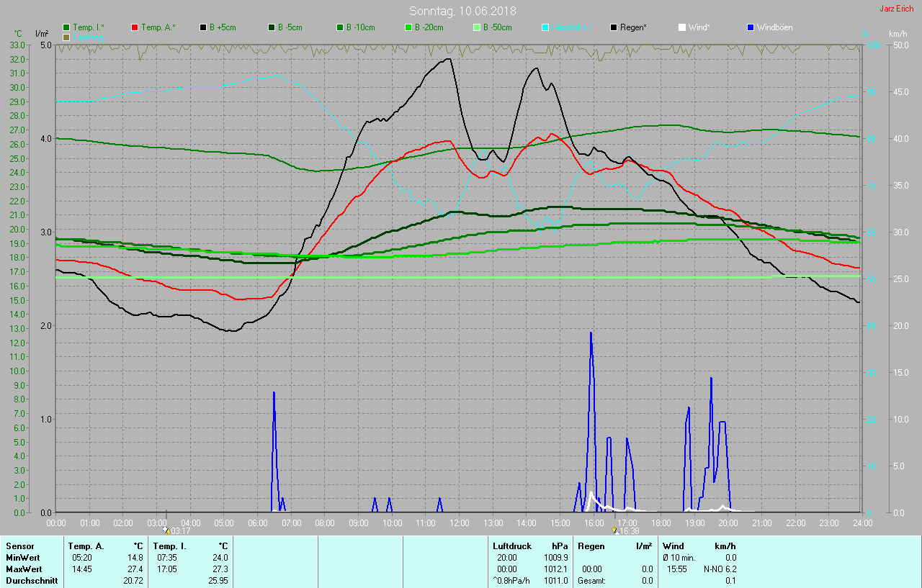
Task: Click the cyan legend color square
Action: [545, 27]
